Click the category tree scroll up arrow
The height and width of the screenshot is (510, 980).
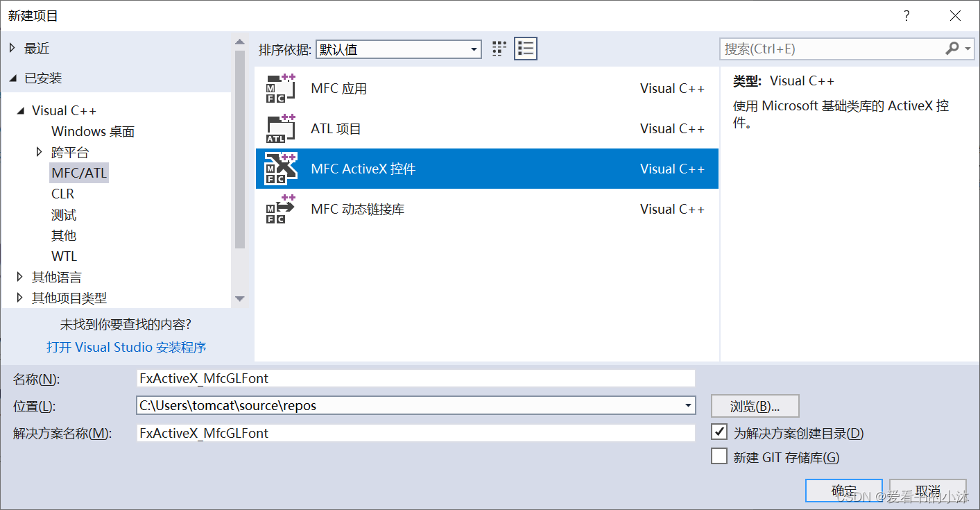point(240,41)
